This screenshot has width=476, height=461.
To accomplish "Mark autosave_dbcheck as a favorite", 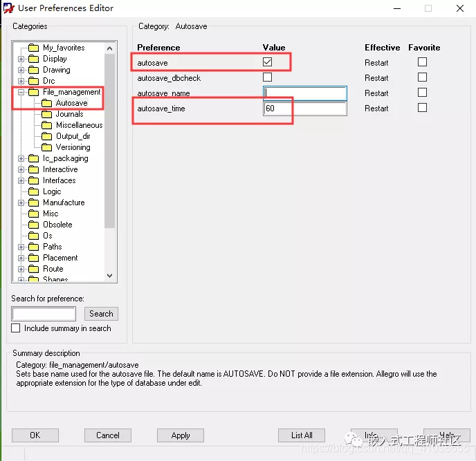I will tap(422, 77).
